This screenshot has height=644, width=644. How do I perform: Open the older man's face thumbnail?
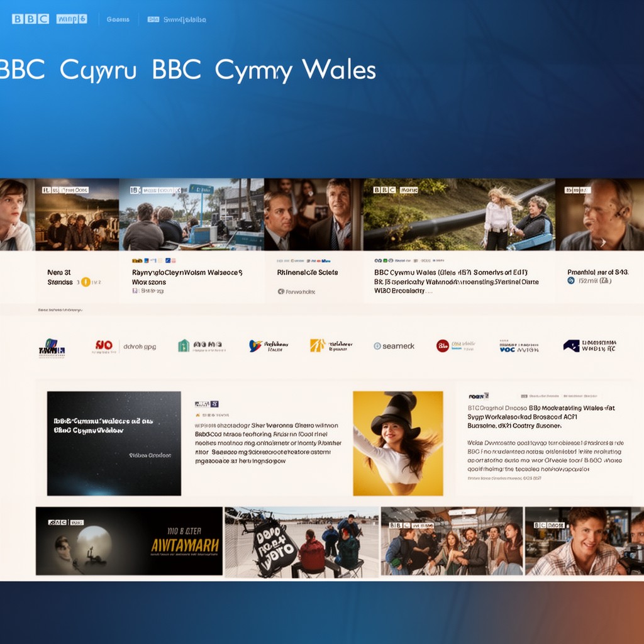pos(599,214)
